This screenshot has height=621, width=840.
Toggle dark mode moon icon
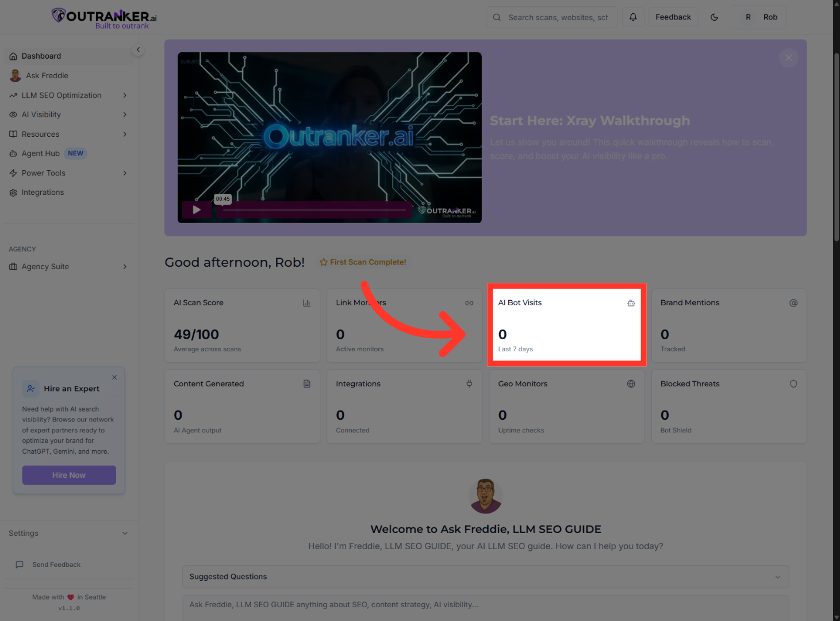click(x=715, y=17)
